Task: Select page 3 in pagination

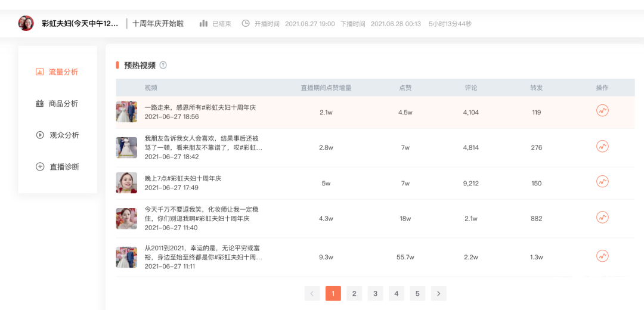Action: pyautogui.click(x=375, y=293)
